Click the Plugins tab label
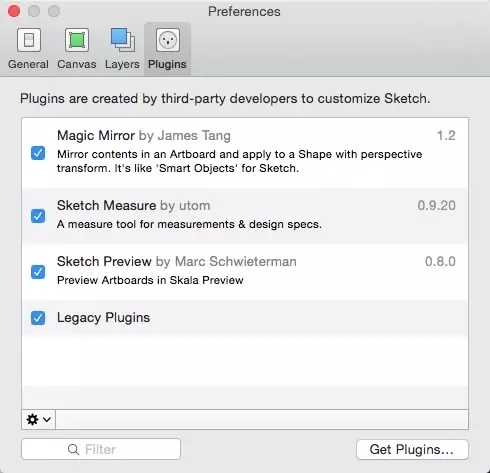The height and width of the screenshot is (473, 490). click(167, 64)
